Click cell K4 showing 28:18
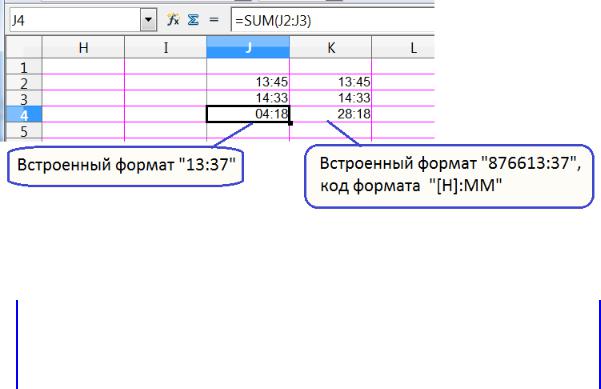The image size is (601, 389). (330, 114)
